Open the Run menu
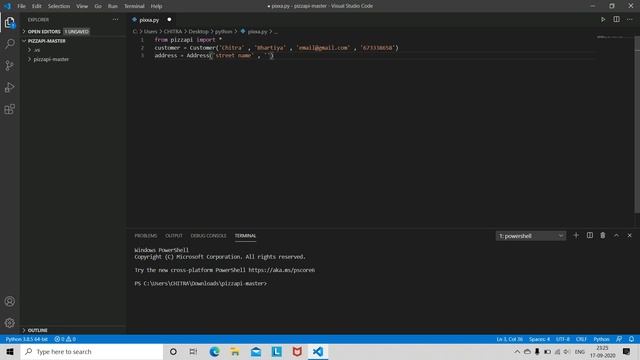 coord(113,6)
